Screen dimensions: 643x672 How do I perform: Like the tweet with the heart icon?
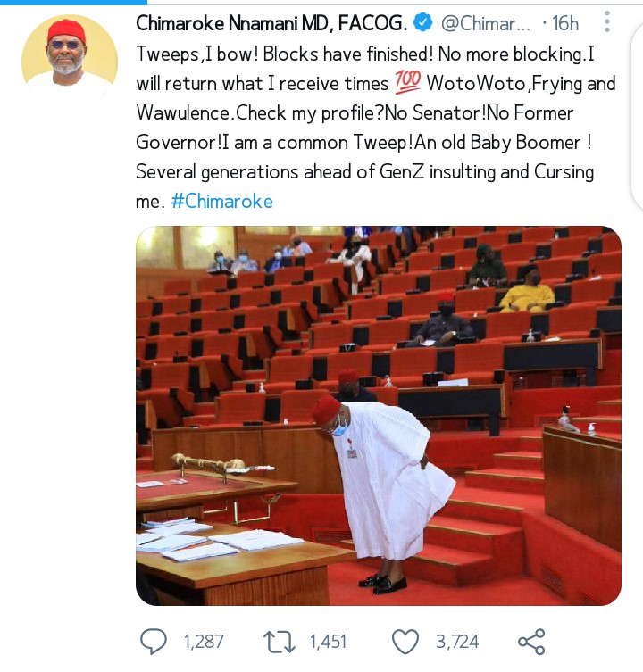click(x=405, y=641)
